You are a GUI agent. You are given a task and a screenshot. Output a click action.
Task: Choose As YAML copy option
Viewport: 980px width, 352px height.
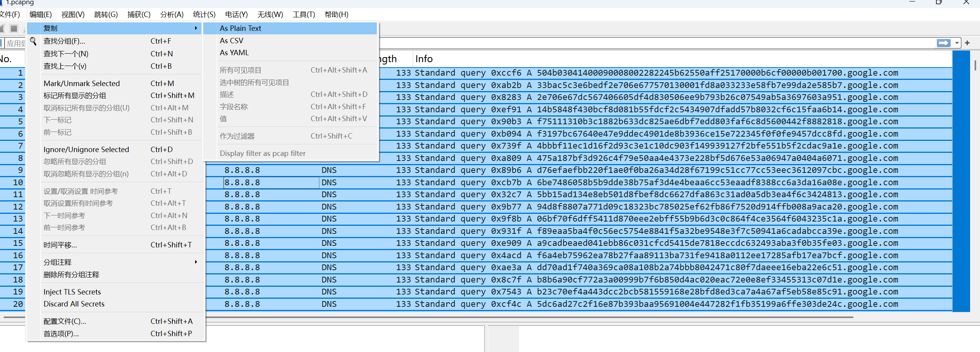tap(290, 52)
